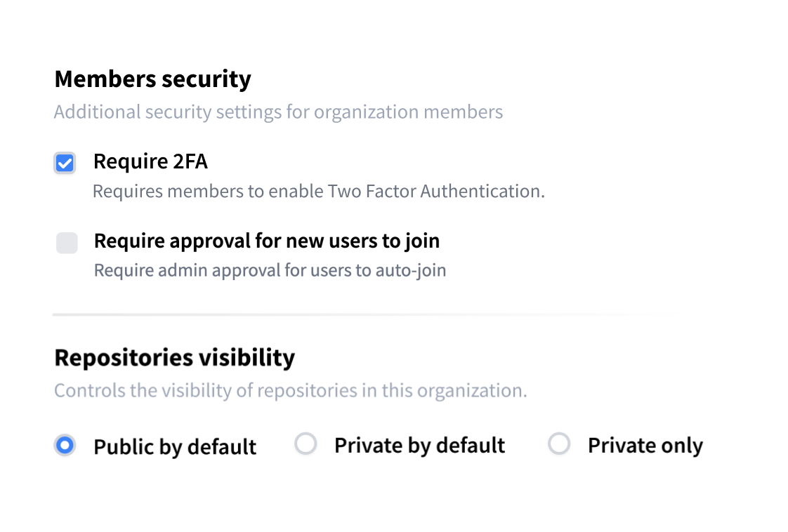Check the empty checkbox under Members security
This screenshot has height=532, width=788.
coord(67,243)
